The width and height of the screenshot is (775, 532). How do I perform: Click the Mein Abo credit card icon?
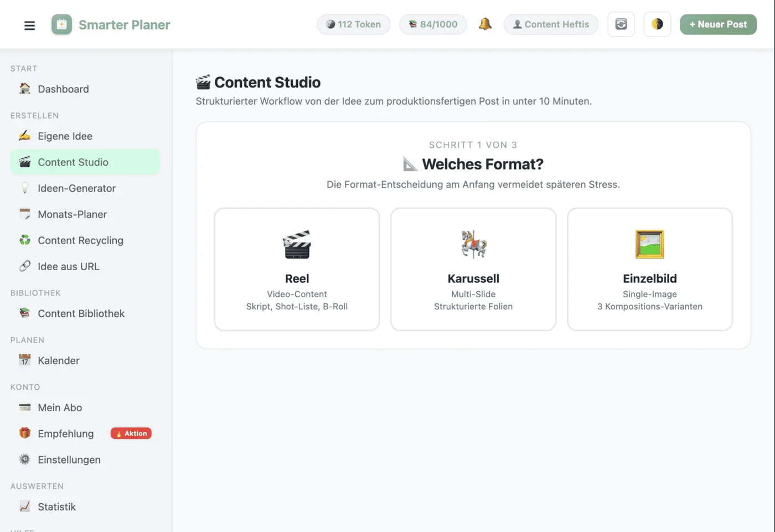[x=25, y=407]
